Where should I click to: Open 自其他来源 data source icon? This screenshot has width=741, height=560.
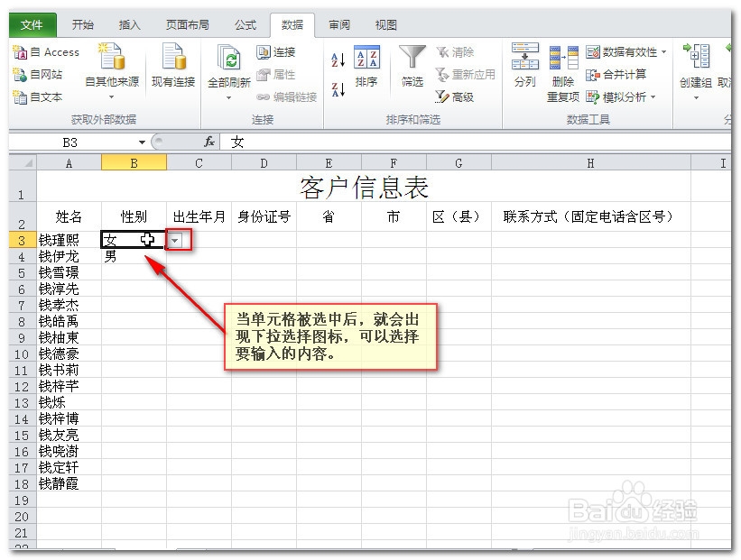tap(112, 56)
